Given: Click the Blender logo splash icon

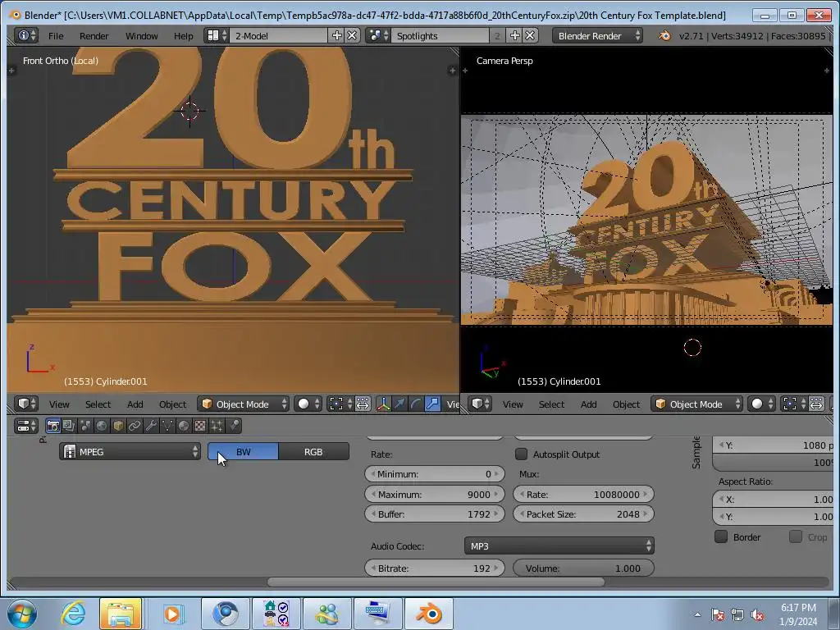Looking at the screenshot, I should tap(664, 36).
